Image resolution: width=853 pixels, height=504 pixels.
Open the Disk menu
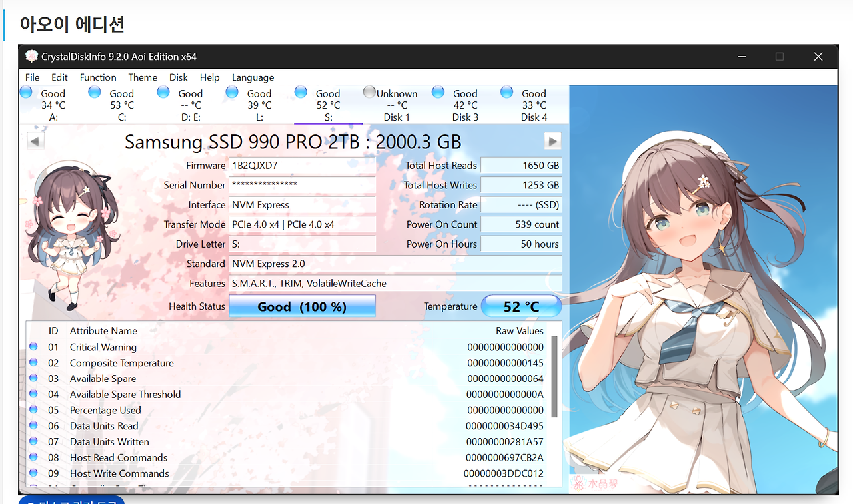[178, 77]
